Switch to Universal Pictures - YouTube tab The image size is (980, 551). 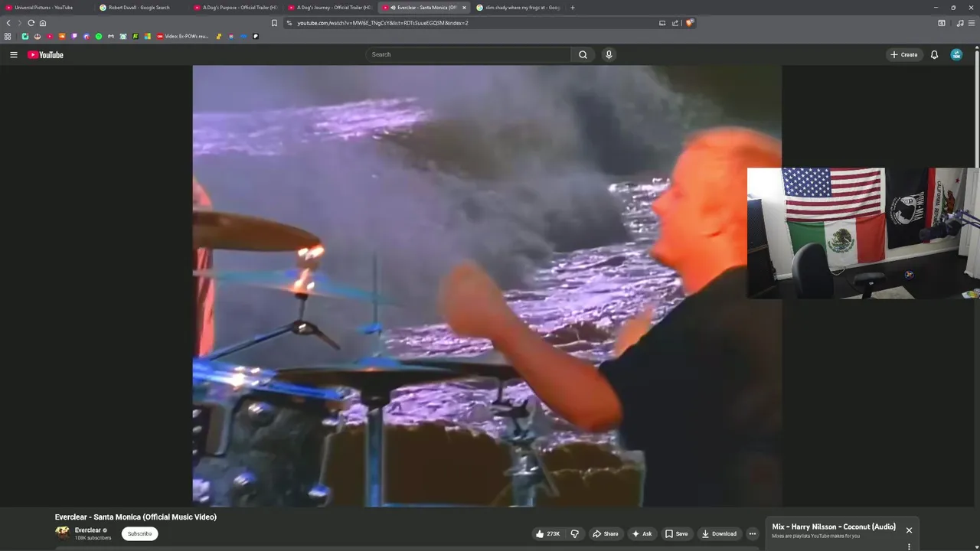pos(46,8)
